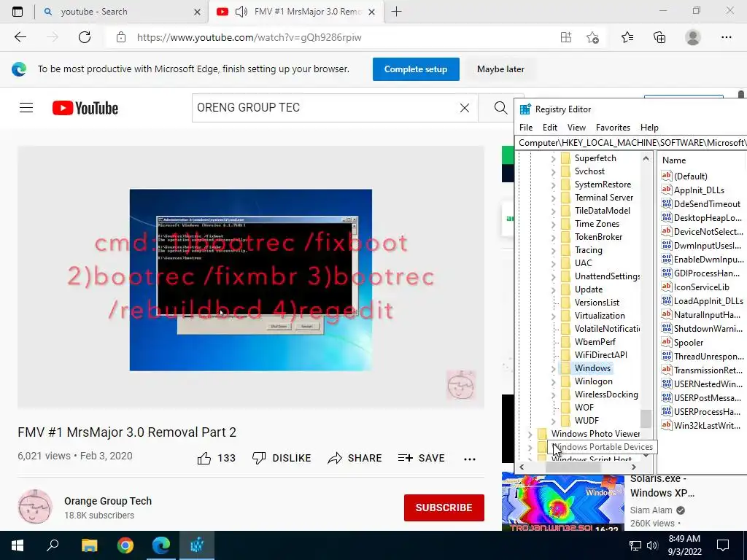This screenshot has height=560, width=747.
Task: Switch to youtube - Search tab
Action: click(x=120, y=12)
